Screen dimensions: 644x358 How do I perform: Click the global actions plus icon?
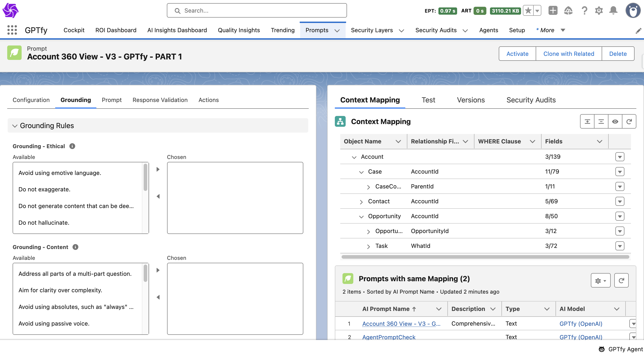[x=553, y=11]
